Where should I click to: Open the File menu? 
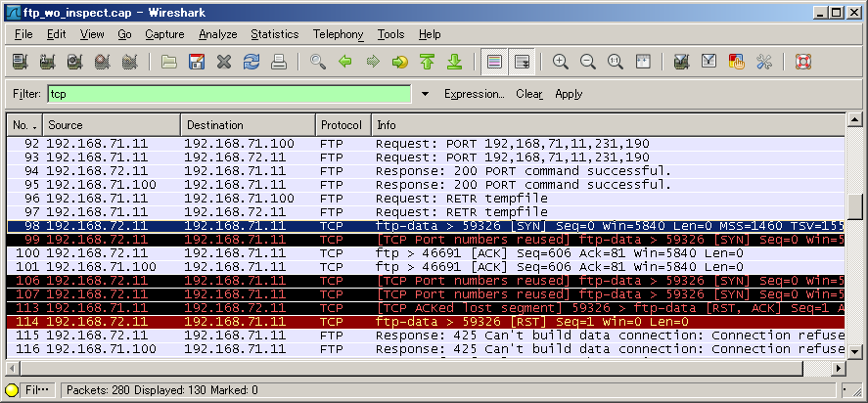pyautogui.click(x=23, y=34)
